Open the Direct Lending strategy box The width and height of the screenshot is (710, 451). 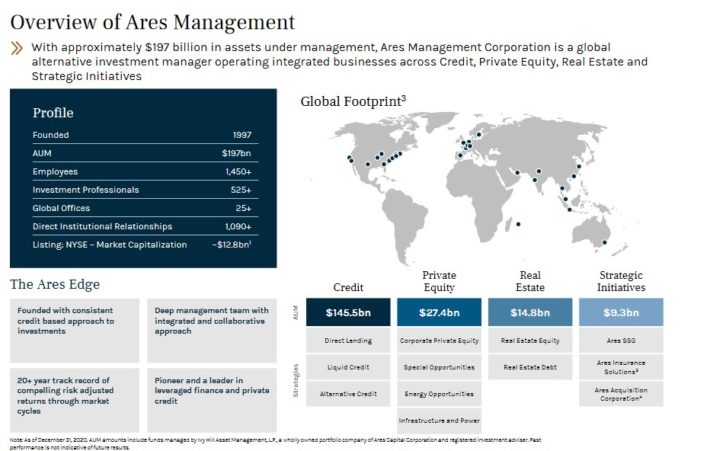click(347, 341)
